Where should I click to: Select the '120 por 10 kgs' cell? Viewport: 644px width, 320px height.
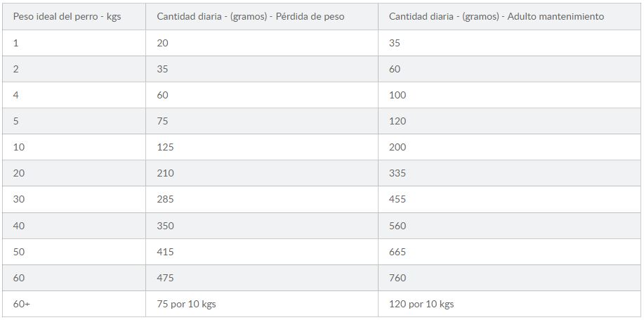(509, 305)
